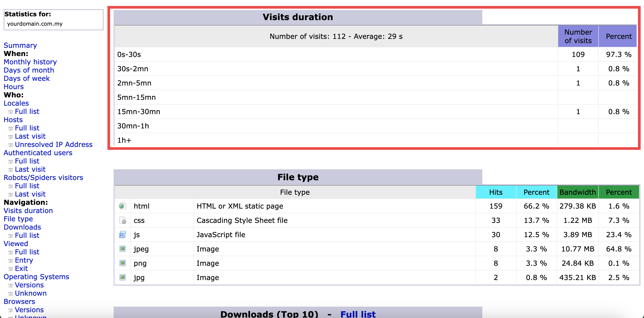The image size is (644, 318).
Task: Click the Exit pages link under Viewed
Action: pyautogui.click(x=21, y=269)
